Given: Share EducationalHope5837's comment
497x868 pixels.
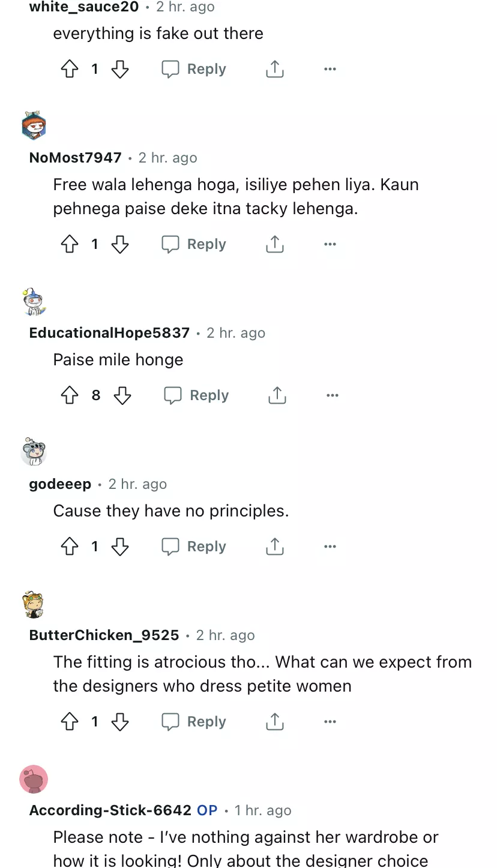Looking at the screenshot, I should (x=277, y=396).
